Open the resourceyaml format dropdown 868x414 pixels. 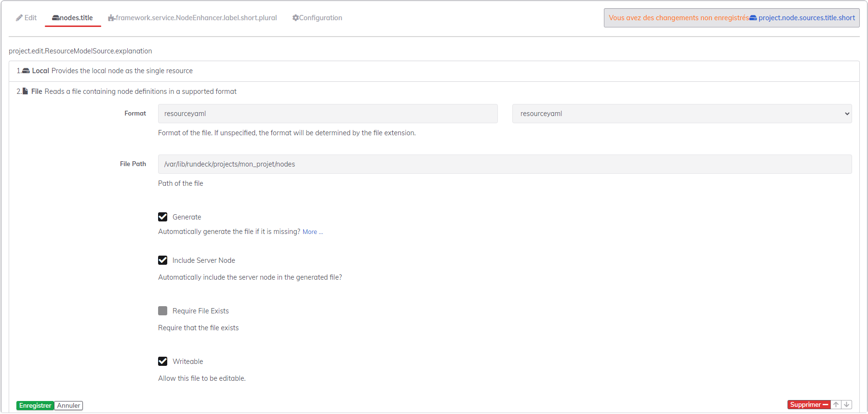[x=682, y=114]
